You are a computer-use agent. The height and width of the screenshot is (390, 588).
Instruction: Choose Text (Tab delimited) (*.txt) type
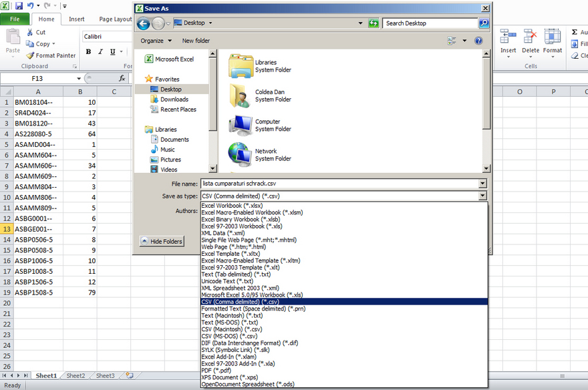[344, 274]
